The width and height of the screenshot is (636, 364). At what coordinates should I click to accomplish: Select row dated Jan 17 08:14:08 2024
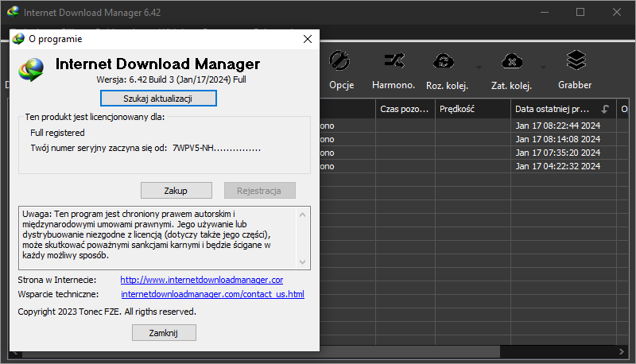coord(475,139)
